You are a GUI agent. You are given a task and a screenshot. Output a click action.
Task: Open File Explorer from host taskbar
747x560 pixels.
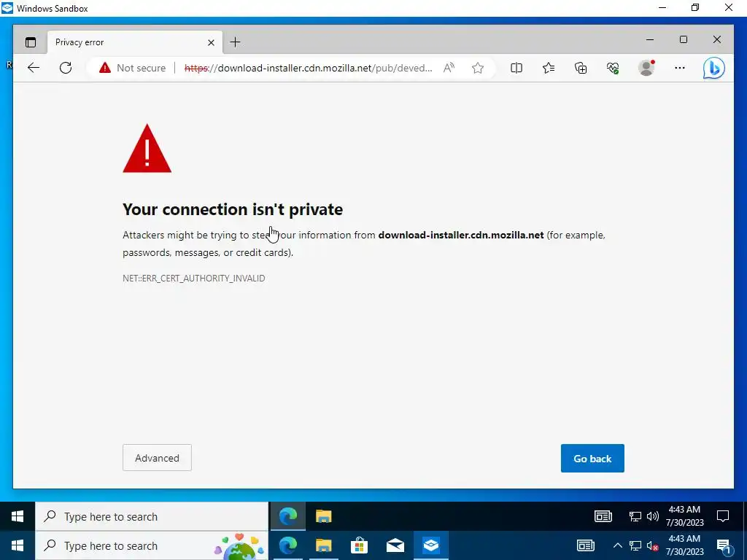tap(323, 545)
